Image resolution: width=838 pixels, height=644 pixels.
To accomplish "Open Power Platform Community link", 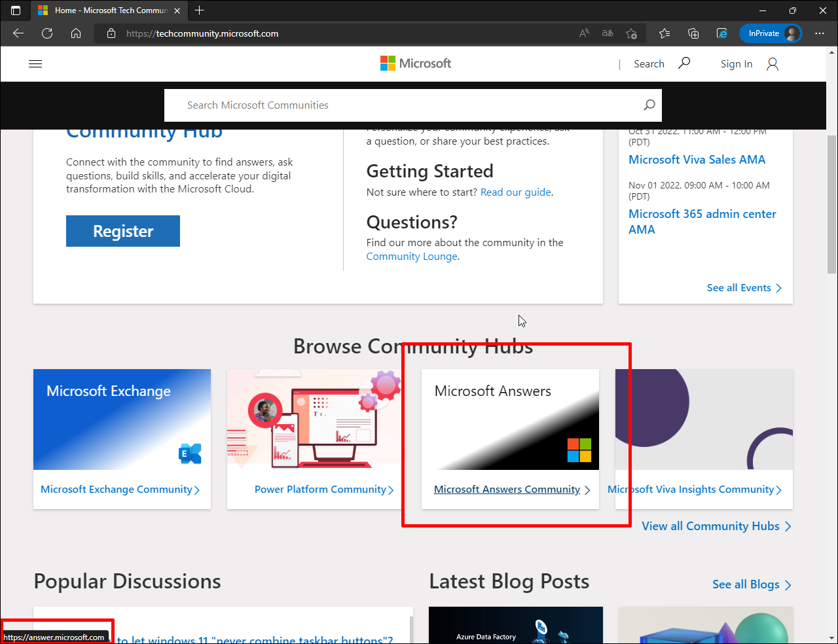I will pos(324,490).
